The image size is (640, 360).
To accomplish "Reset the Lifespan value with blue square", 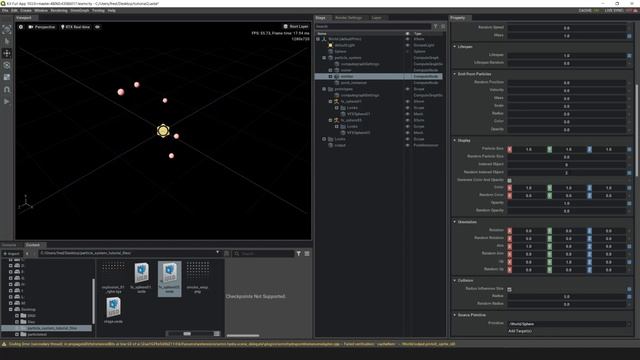I will [629, 56].
